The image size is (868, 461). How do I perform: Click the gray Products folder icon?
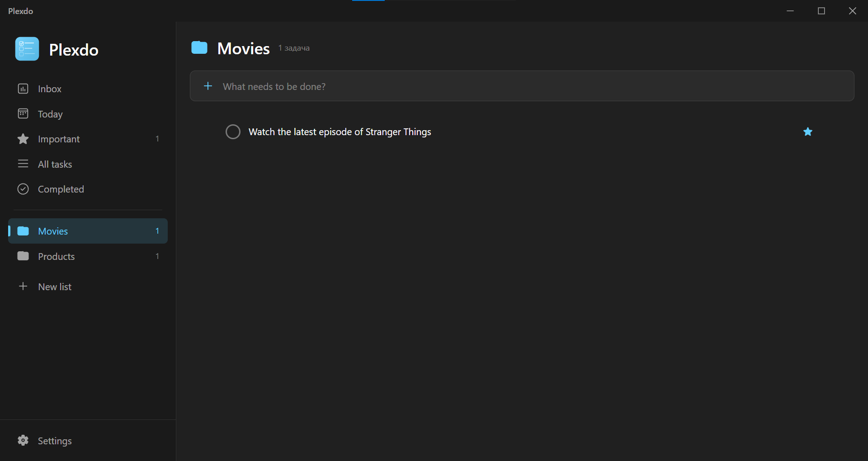point(23,256)
